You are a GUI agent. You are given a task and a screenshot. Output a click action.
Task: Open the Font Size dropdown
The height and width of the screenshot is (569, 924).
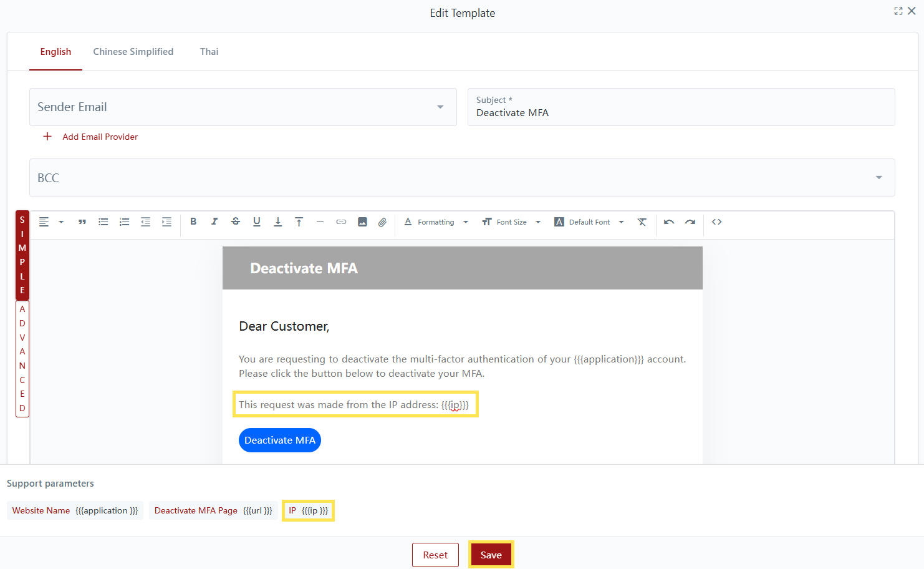(511, 222)
